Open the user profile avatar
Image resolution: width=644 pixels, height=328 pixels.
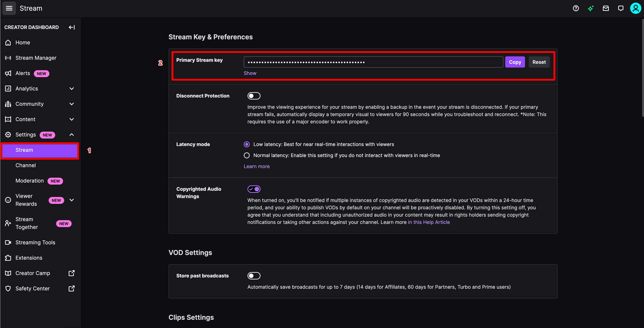point(636,8)
